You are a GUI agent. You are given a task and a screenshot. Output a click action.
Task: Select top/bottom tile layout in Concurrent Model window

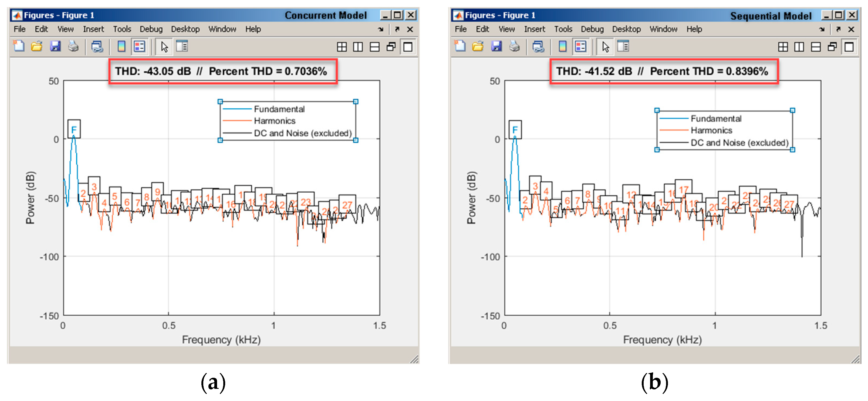coord(374,47)
